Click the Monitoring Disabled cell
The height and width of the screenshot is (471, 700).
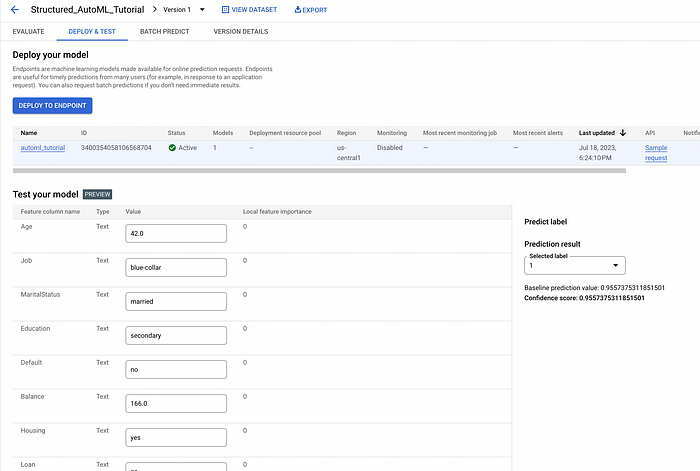(x=389, y=148)
